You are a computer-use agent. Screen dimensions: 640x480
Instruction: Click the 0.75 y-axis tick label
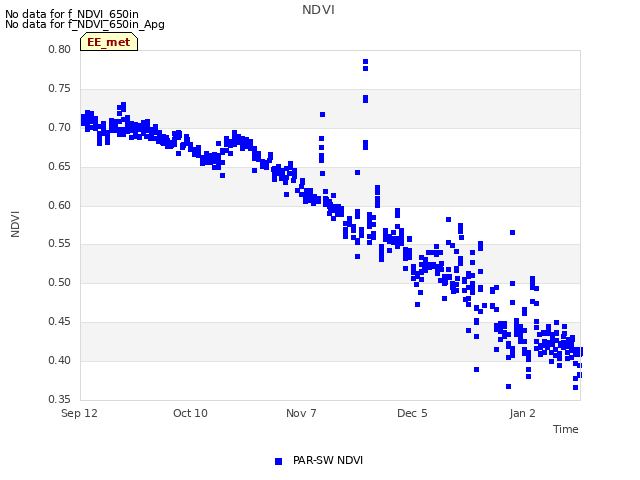pyautogui.click(x=60, y=89)
